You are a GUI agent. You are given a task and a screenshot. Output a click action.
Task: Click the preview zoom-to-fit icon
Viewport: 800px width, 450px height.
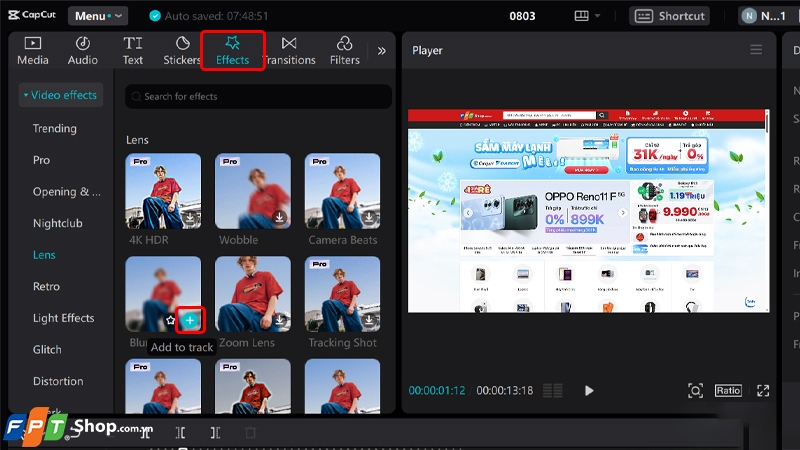[x=695, y=391]
